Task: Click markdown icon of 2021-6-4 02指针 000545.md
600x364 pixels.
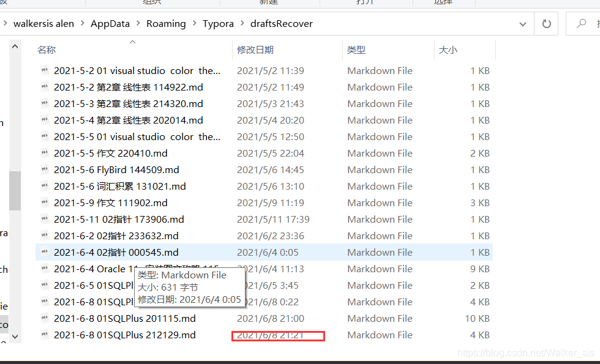Action: [45, 252]
